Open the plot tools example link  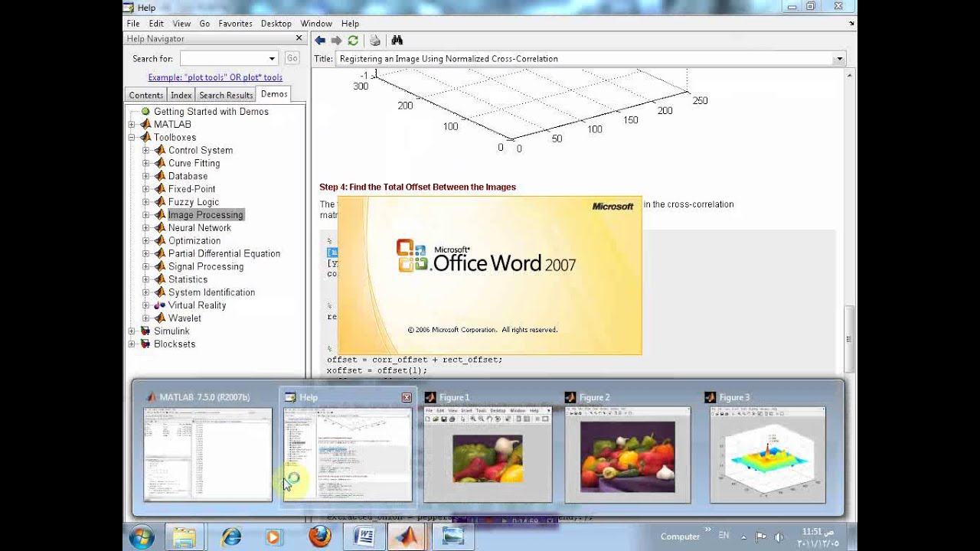point(215,77)
